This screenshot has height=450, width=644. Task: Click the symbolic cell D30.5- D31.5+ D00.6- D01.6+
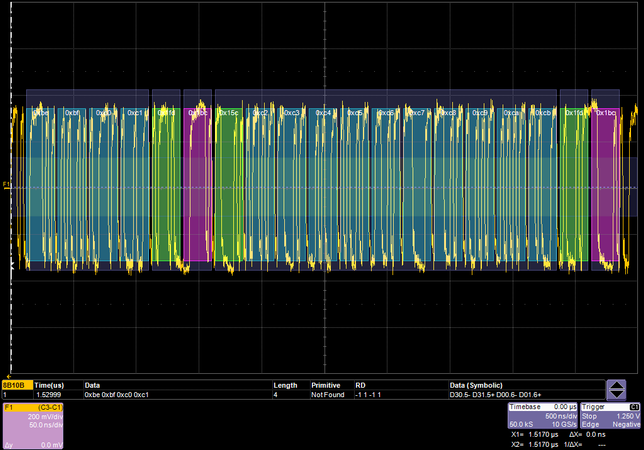coord(495,395)
